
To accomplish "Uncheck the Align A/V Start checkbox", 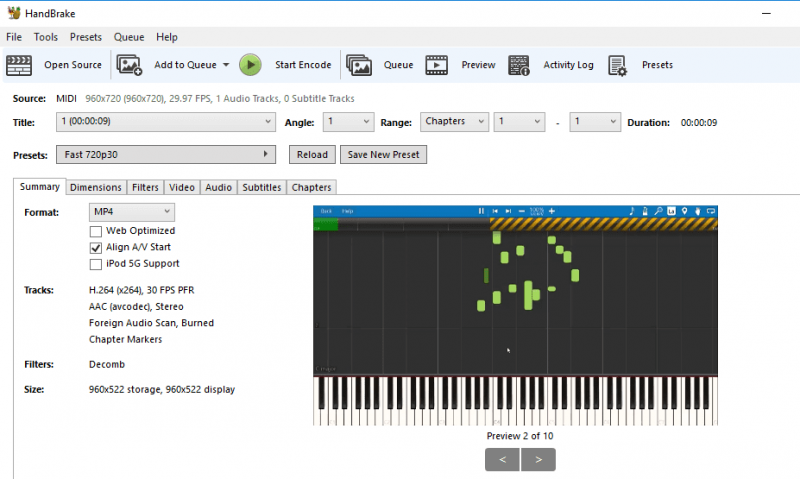I will click(x=95, y=248).
